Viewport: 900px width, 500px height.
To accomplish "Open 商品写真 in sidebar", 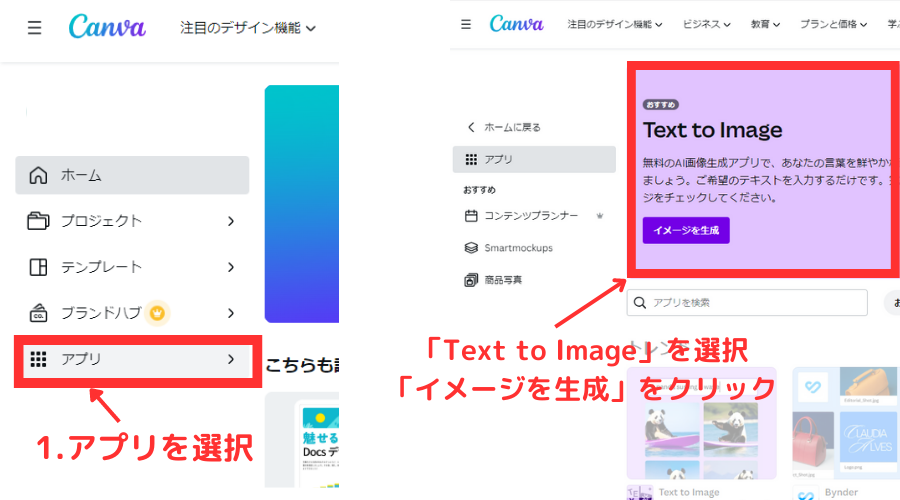I will (x=503, y=280).
